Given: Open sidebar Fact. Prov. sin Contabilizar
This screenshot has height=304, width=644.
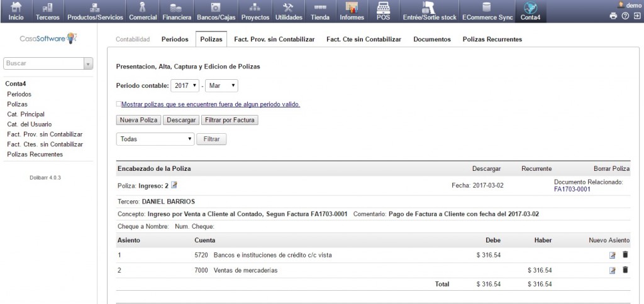Looking at the screenshot, I should [45, 134].
